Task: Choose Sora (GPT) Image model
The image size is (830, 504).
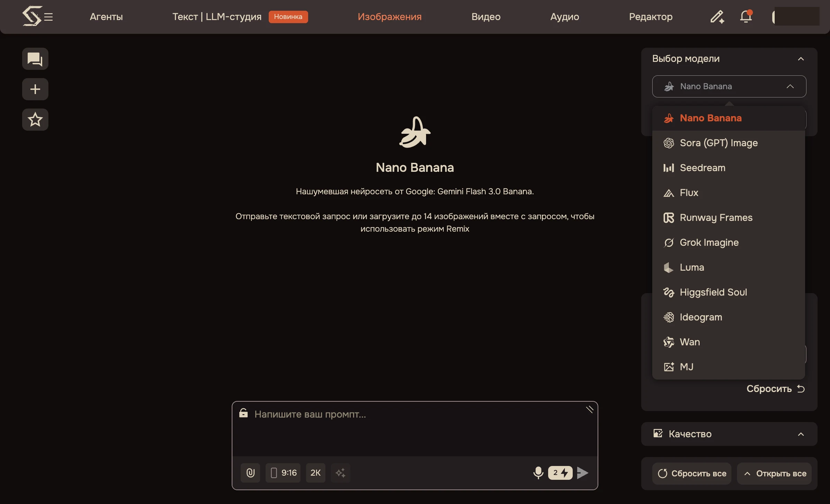Action: click(729, 143)
